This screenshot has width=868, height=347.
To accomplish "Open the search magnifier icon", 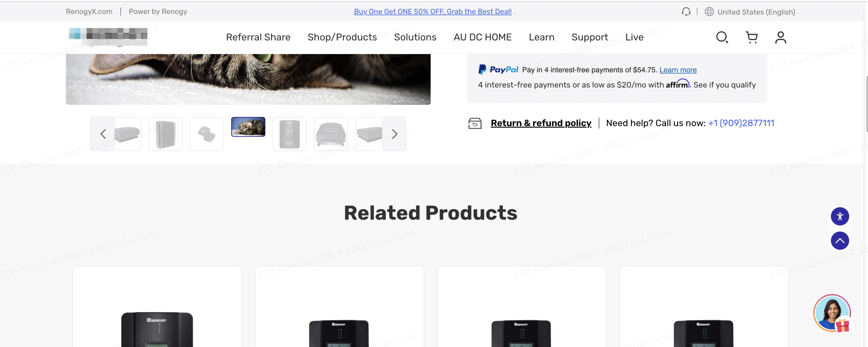I will [x=722, y=37].
